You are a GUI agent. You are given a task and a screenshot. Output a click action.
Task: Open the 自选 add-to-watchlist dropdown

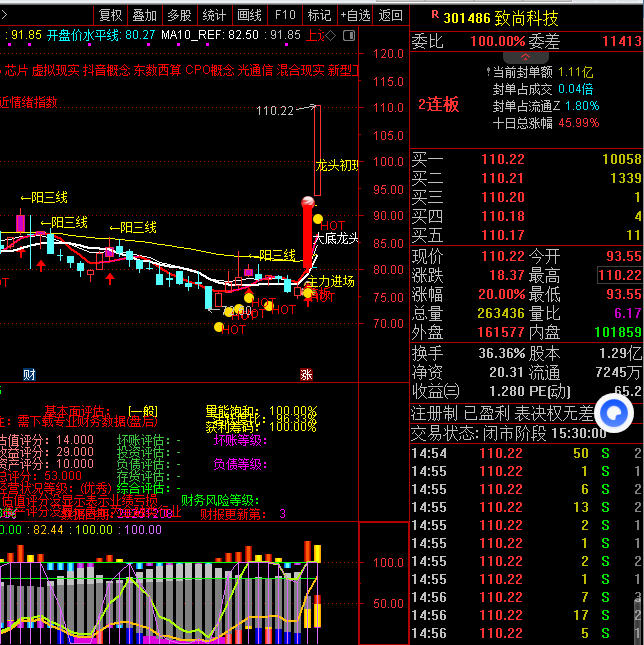point(354,15)
